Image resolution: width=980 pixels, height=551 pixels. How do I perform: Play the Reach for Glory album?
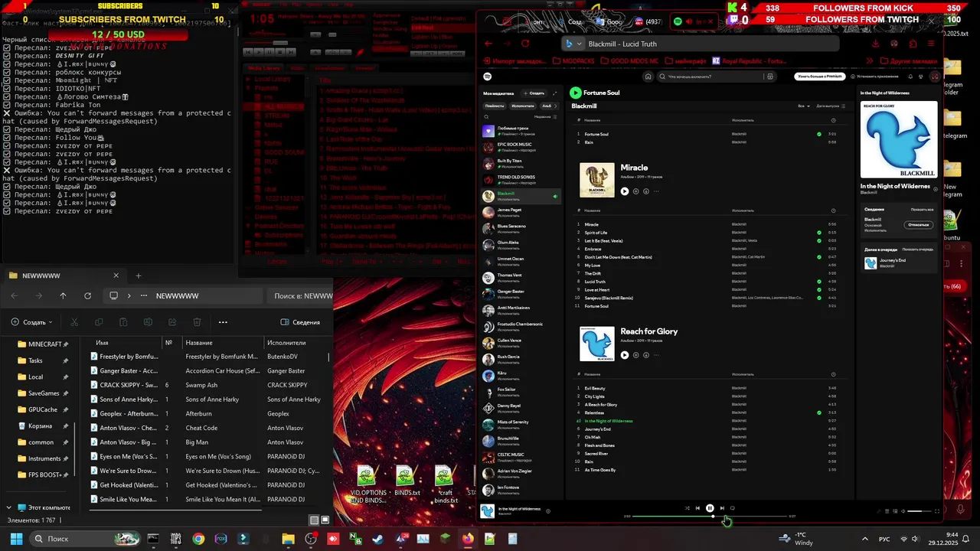(625, 355)
